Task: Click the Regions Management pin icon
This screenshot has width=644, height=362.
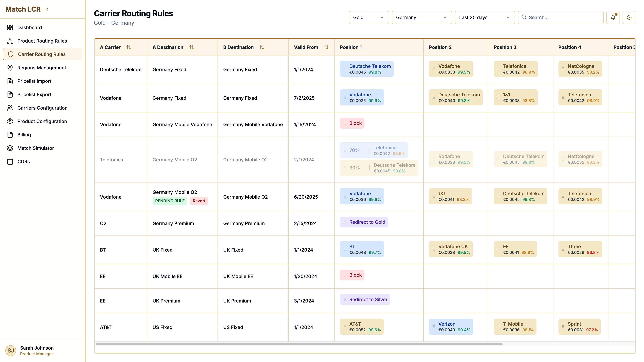Action: 10,68
